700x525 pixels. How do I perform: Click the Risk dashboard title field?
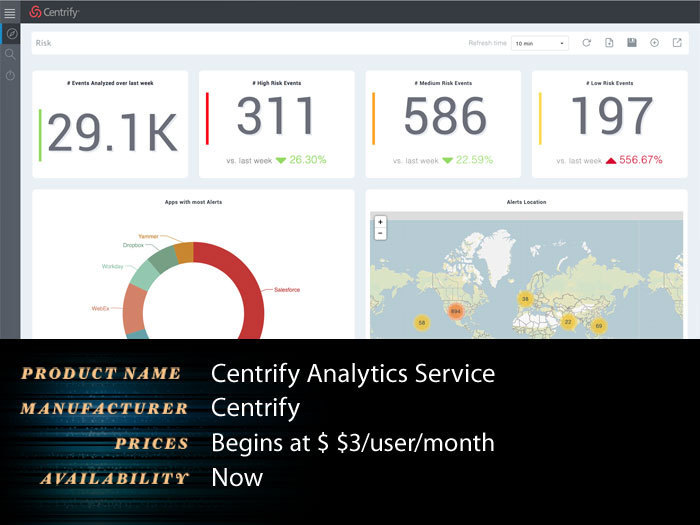[43, 43]
